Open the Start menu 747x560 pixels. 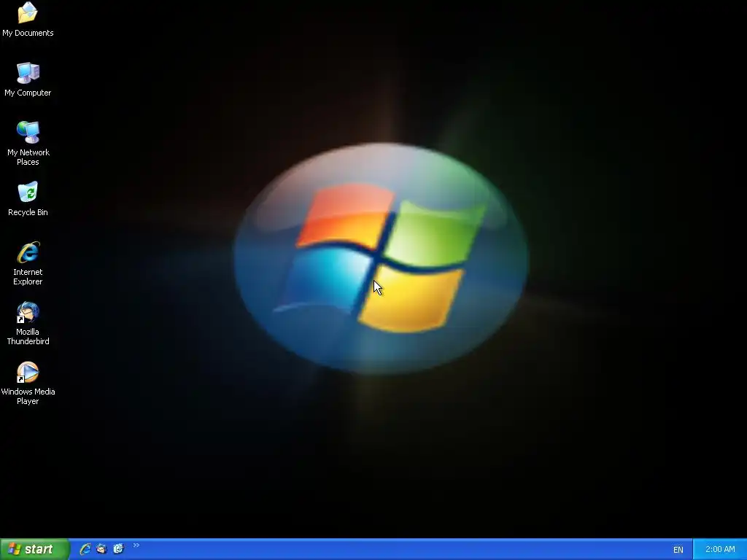[34, 549]
